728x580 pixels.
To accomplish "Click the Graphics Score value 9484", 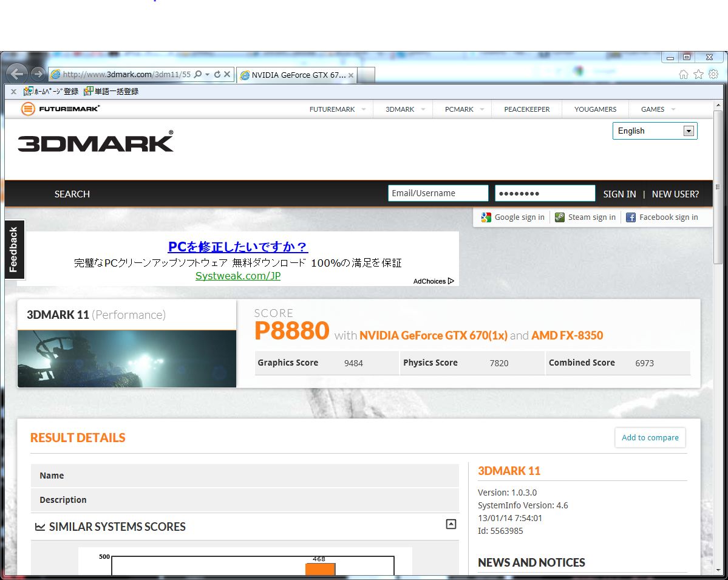I will pyautogui.click(x=353, y=363).
